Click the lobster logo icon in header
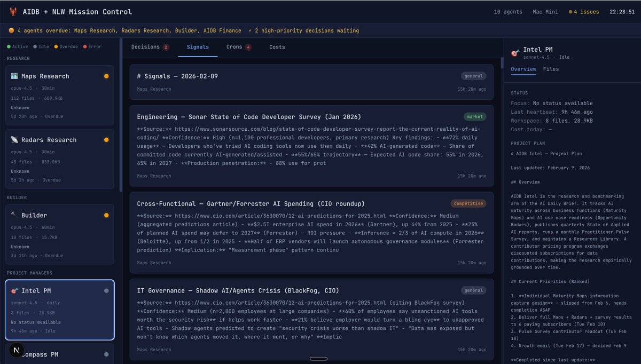 (13, 12)
